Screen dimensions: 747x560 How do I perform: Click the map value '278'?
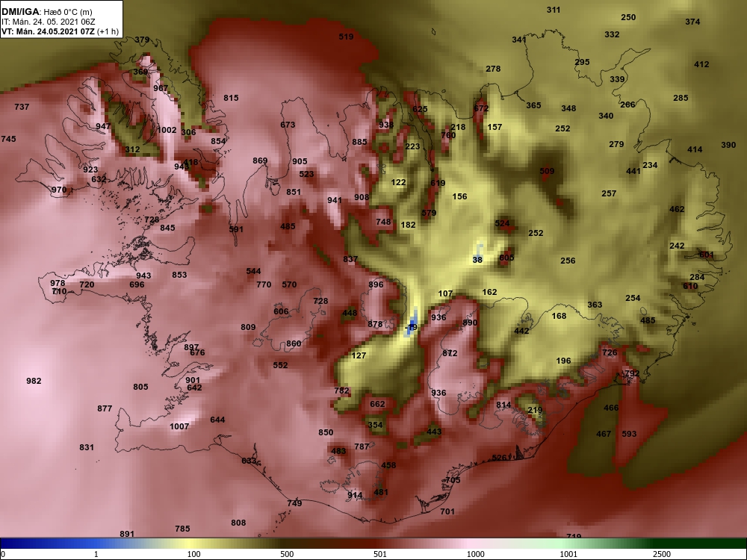coord(493,69)
